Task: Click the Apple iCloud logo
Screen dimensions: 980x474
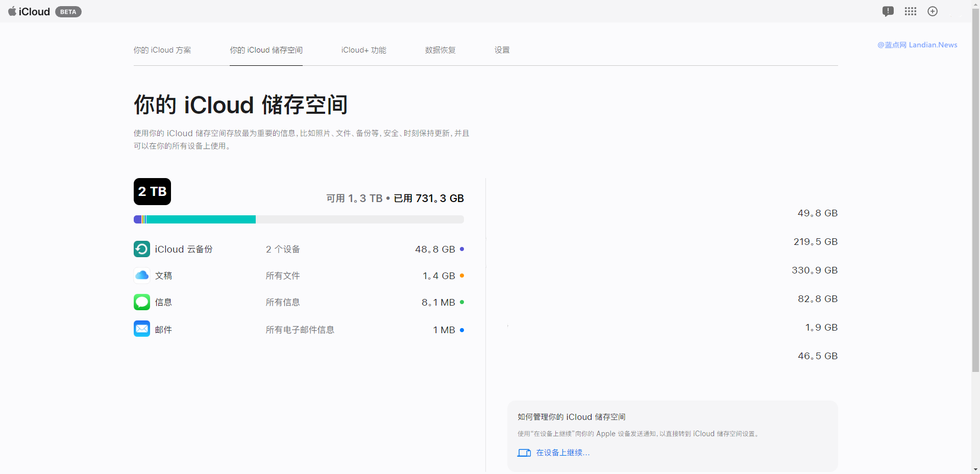Action: coord(29,11)
